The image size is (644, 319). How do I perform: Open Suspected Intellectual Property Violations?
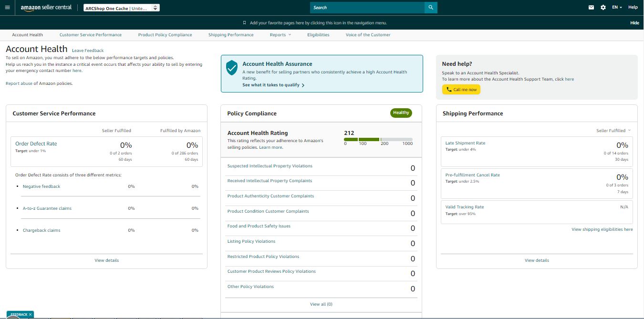tap(270, 166)
